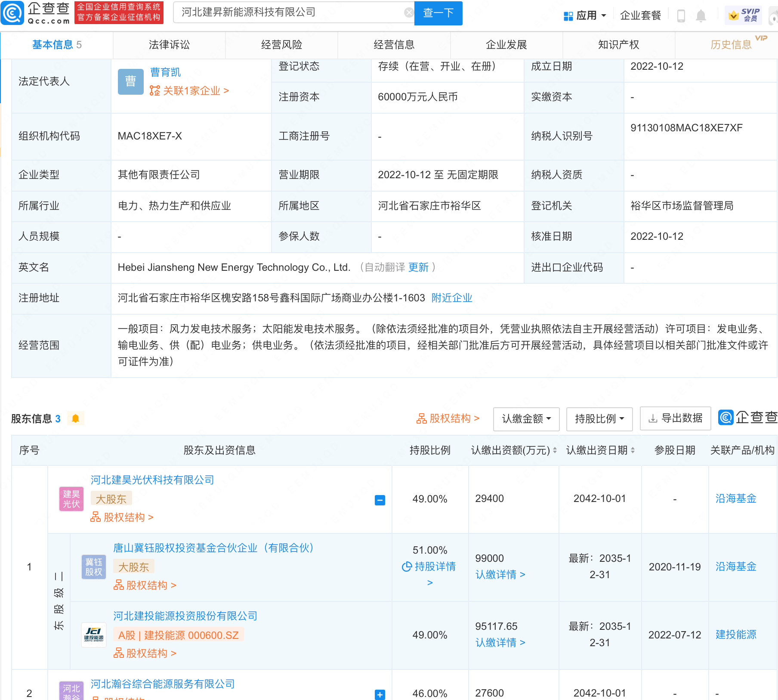Open 河北瀚谷综合能源服务有限公司 link

pyautogui.click(x=163, y=684)
